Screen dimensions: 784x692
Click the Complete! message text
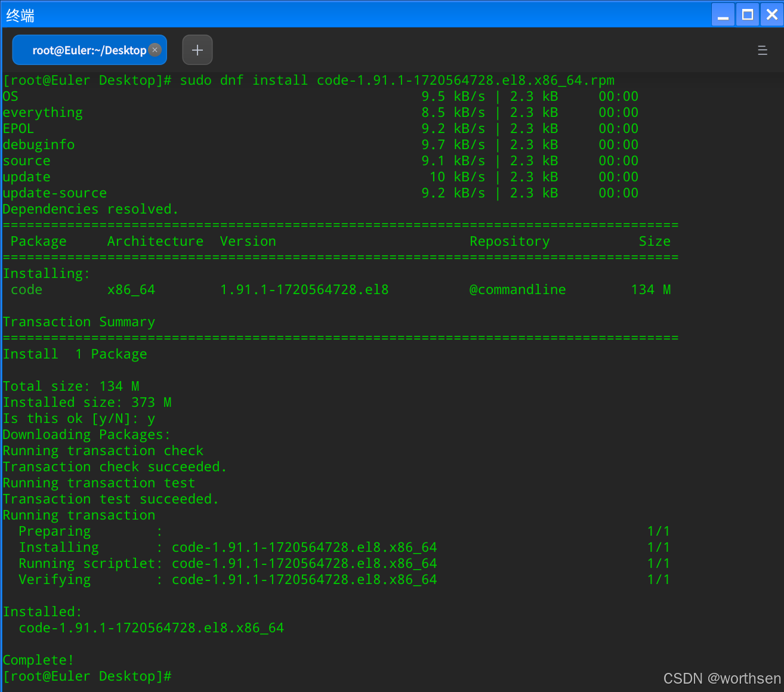(38, 659)
